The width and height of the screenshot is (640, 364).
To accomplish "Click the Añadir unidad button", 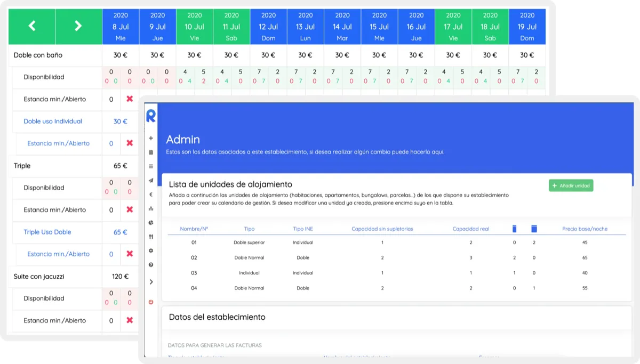I will 571,185.
